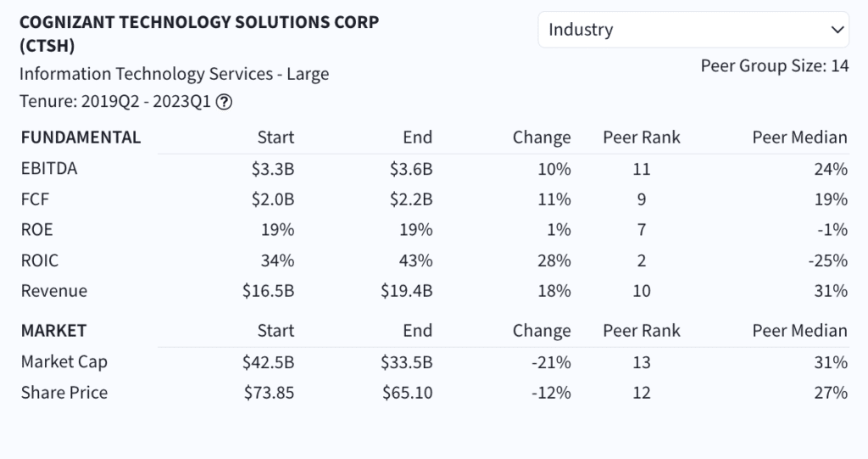The width and height of the screenshot is (868, 459).
Task: Click Change header in Fundamental section
Action: [x=542, y=137]
